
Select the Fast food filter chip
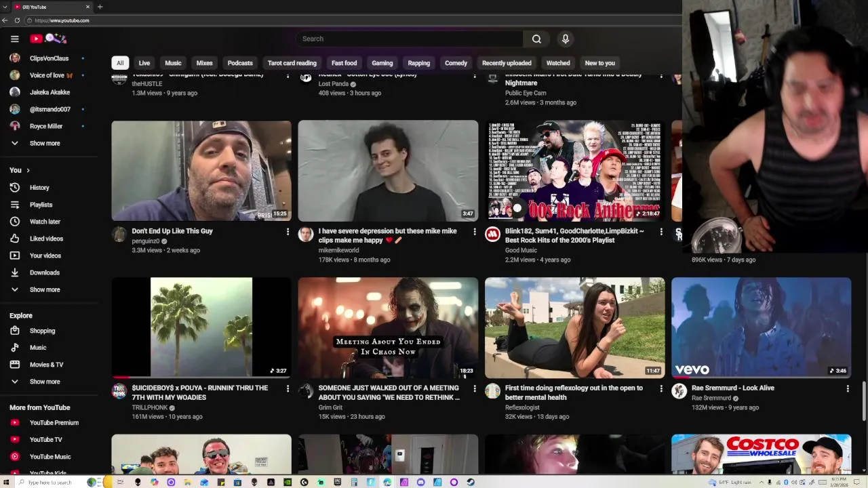pos(344,63)
